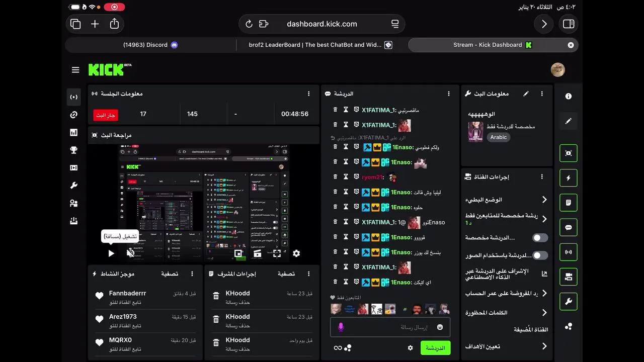
Task: Toggle the الدردشة مخصصة switch
Action: (540, 237)
